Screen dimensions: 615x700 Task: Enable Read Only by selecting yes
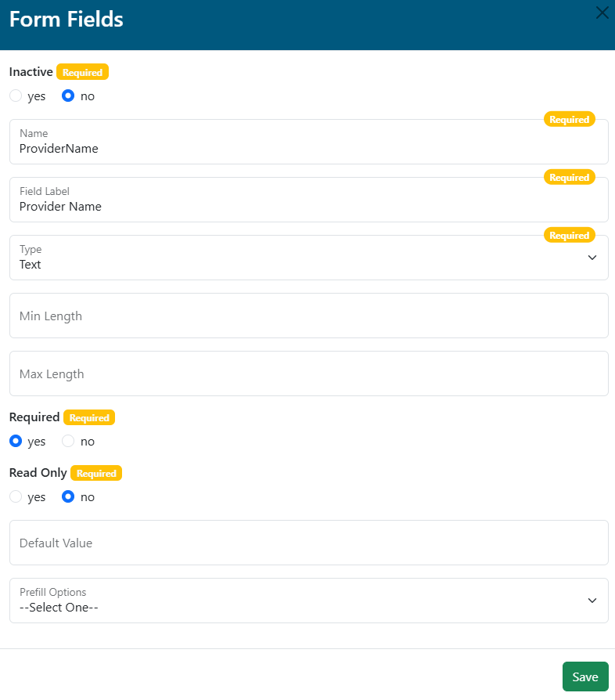[x=16, y=497]
